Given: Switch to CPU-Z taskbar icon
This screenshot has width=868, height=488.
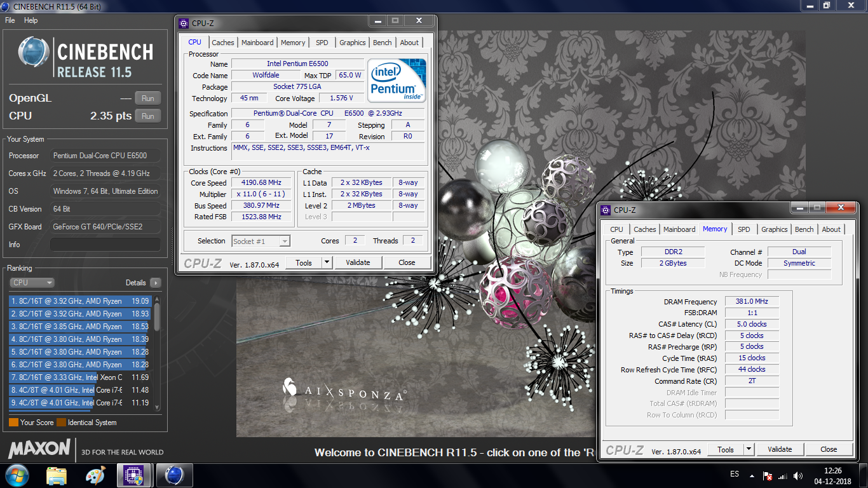Looking at the screenshot, I should 134,475.
